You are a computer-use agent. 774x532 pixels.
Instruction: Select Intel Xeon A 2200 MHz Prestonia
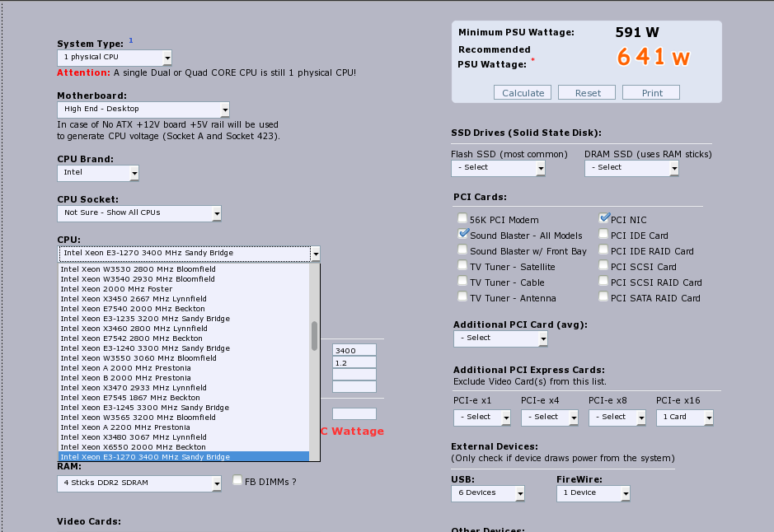(184, 427)
